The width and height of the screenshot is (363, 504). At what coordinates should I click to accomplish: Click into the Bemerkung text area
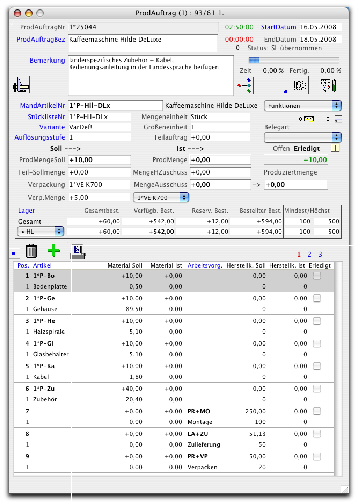point(151,76)
